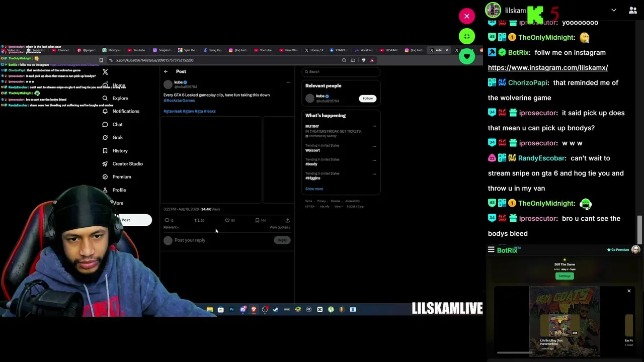644x362 pixels.
Task: Click the chat panel vertical scrollbar
Action: [640, 229]
